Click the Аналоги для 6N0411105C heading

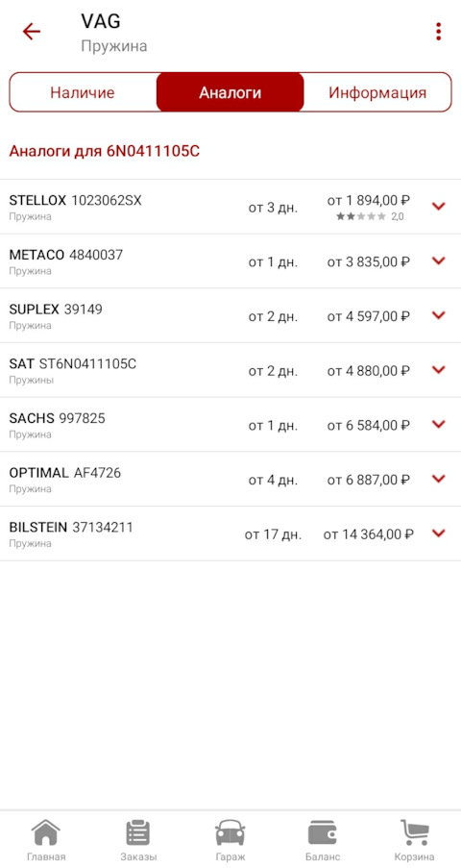tap(104, 151)
